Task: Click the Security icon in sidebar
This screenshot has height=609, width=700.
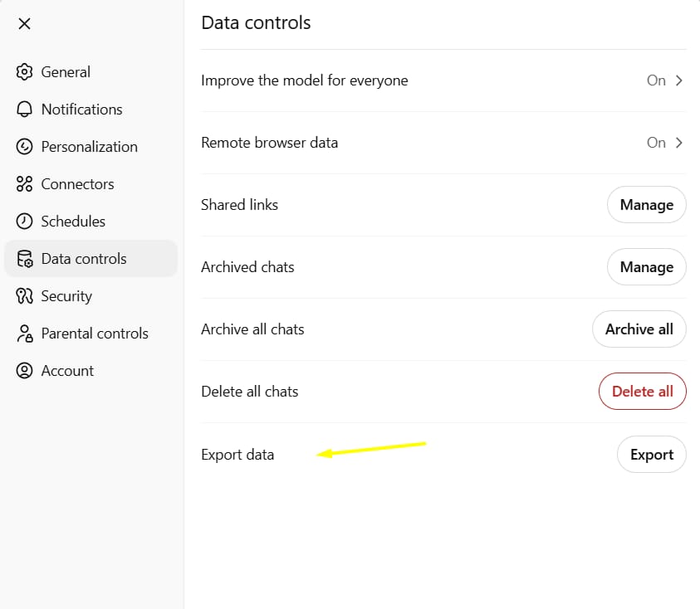Action: click(25, 296)
